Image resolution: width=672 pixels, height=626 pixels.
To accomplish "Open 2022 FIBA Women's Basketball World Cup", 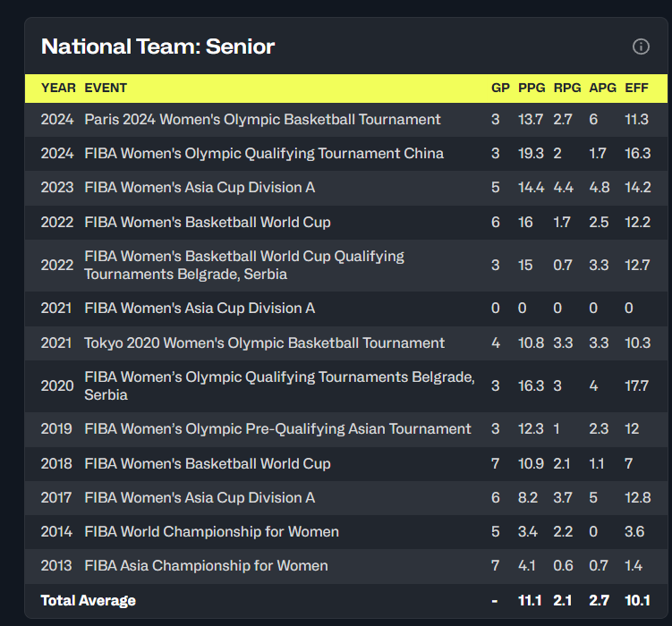I will 207,222.
